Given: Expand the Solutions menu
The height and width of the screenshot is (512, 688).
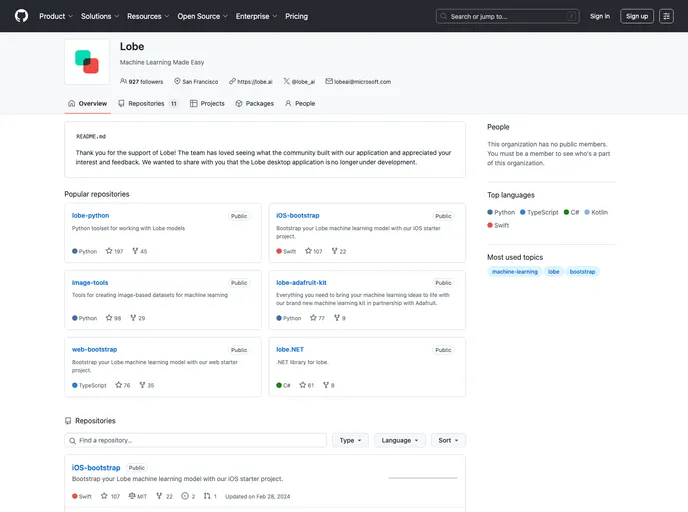Looking at the screenshot, I should [x=100, y=16].
